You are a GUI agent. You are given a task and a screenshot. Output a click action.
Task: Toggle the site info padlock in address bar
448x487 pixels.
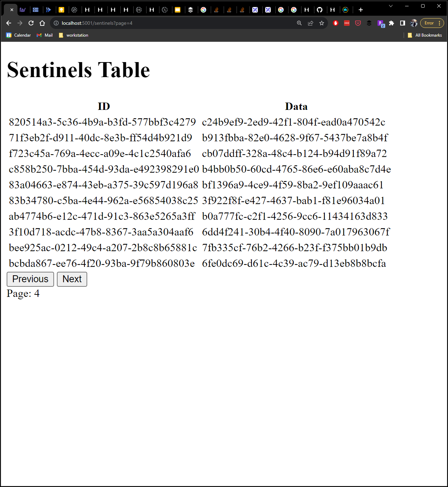(x=56, y=23)
